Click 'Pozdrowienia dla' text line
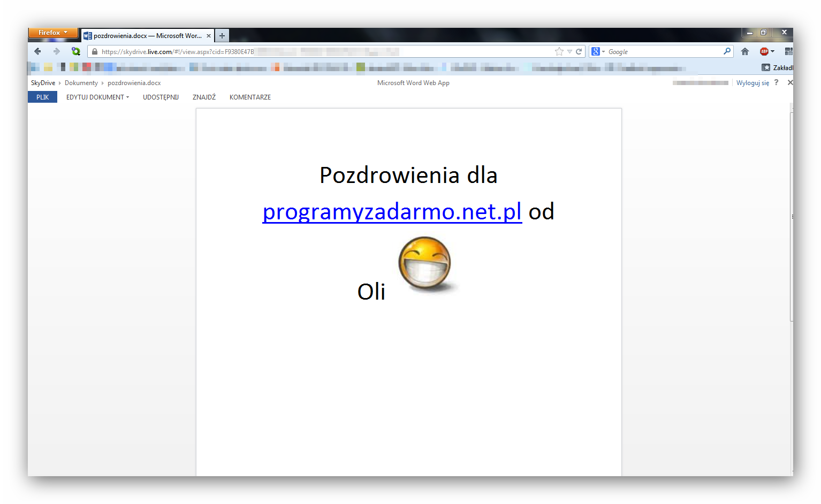Image resolution: width=821 pixels, height=504 pixels. (408, 175)
